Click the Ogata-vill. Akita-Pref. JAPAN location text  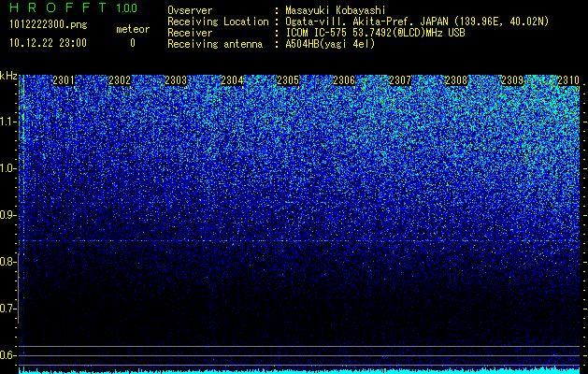(x=417, y=22)
